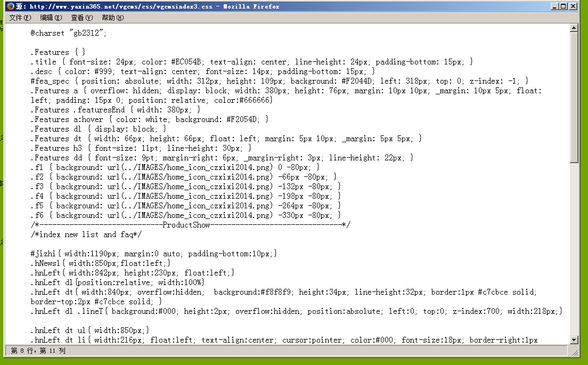Close the source viewer window
The height and width of the screenshot is (365, 588).
coord(573,6)
